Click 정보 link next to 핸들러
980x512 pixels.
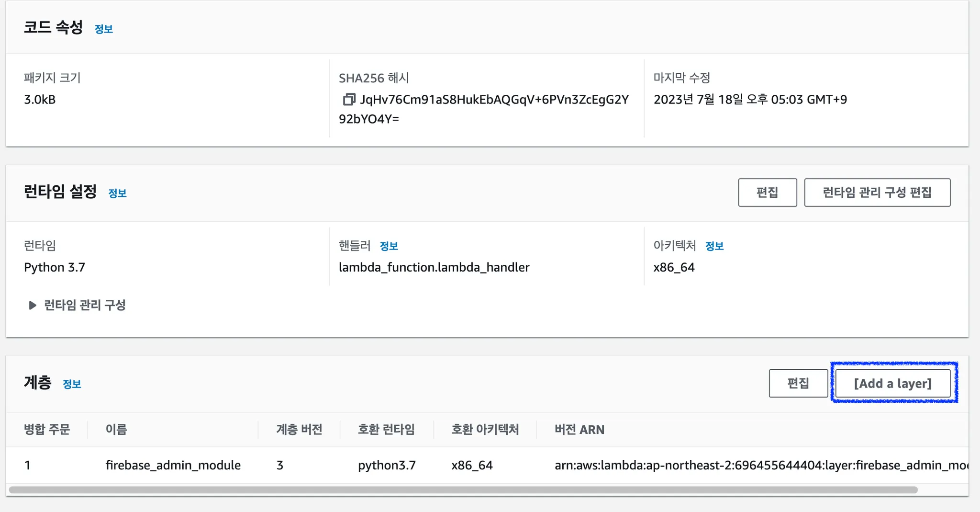tap(389, 246)
